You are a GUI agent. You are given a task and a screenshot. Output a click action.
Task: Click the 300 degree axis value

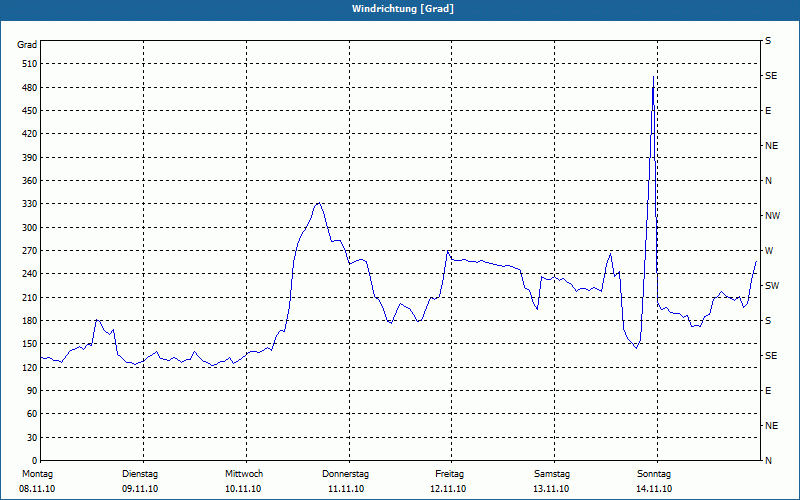coord(30,228)
